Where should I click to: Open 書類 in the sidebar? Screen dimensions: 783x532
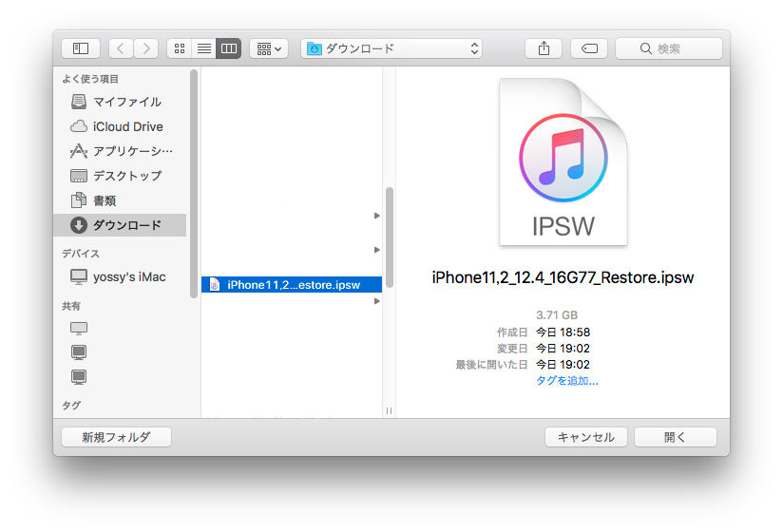(120, 200)
